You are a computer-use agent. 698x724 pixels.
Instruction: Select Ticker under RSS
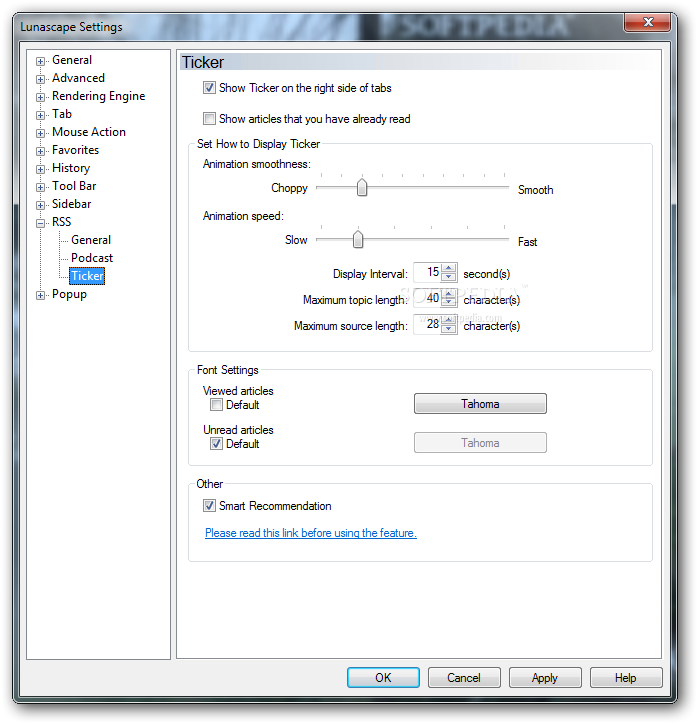(87, 276)
